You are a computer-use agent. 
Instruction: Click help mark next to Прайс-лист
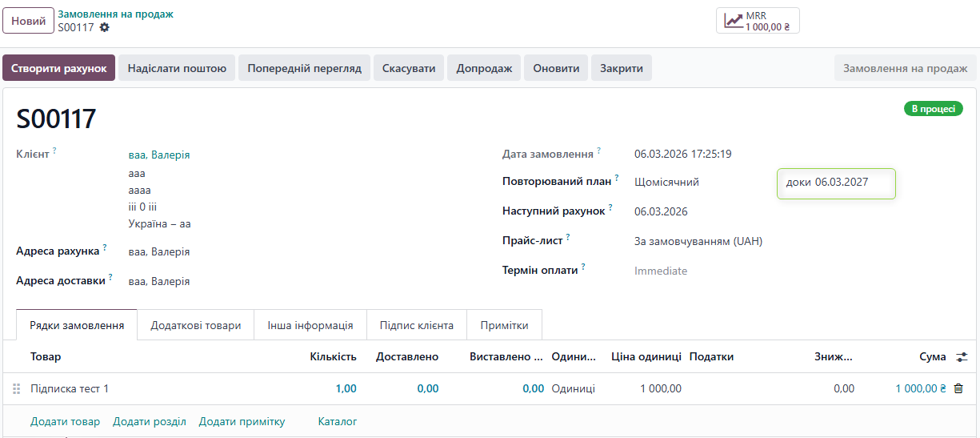tap(568, 237)
